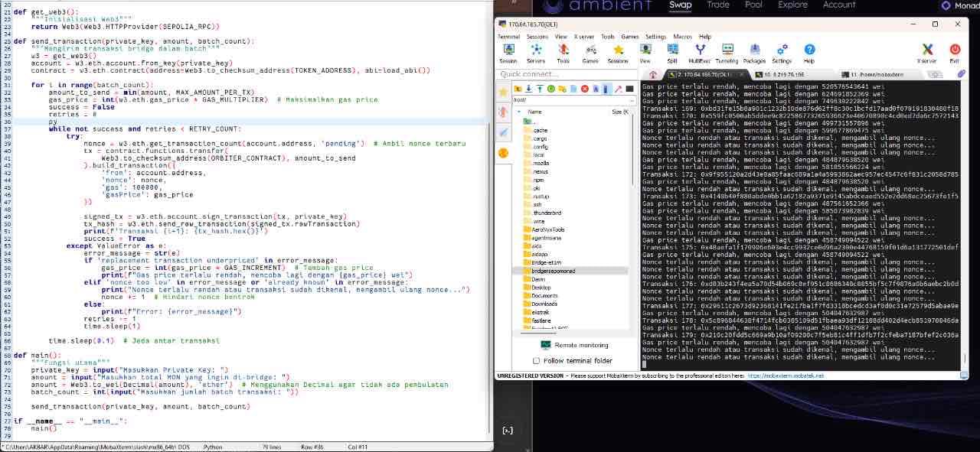Select the Downloads folder in file tree
The image size is (980, 452).
coord(544,304)
